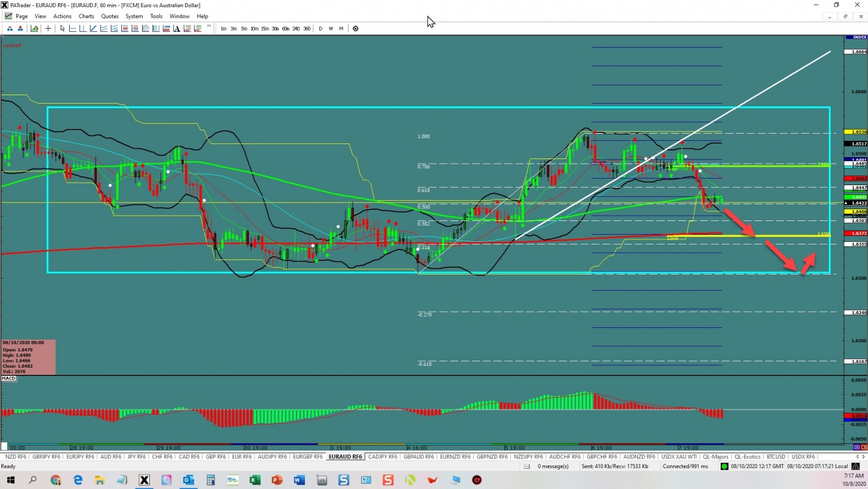
Task: Switch chart to 10m timeframe
Action: (x=254, y=29)
